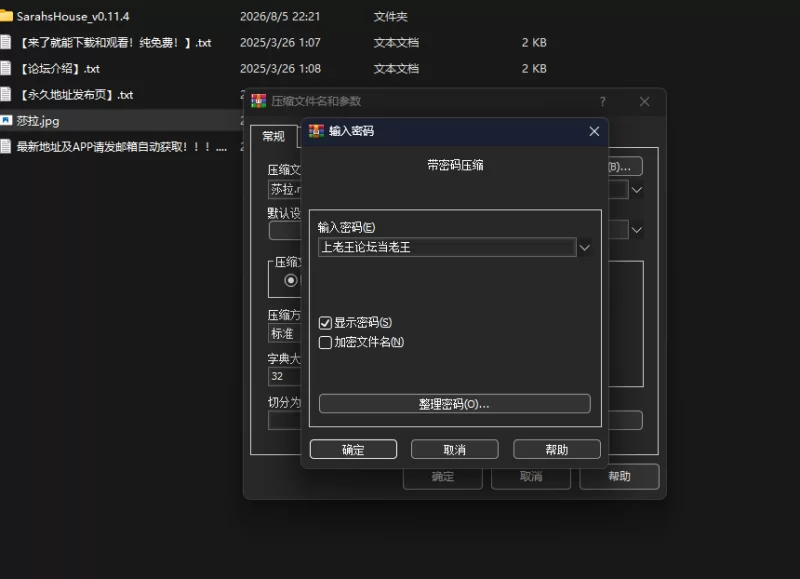Click the file icon of 【永久地址发布页】.txt
Viewport: 800px width, 579px height.
coord(6,94)
